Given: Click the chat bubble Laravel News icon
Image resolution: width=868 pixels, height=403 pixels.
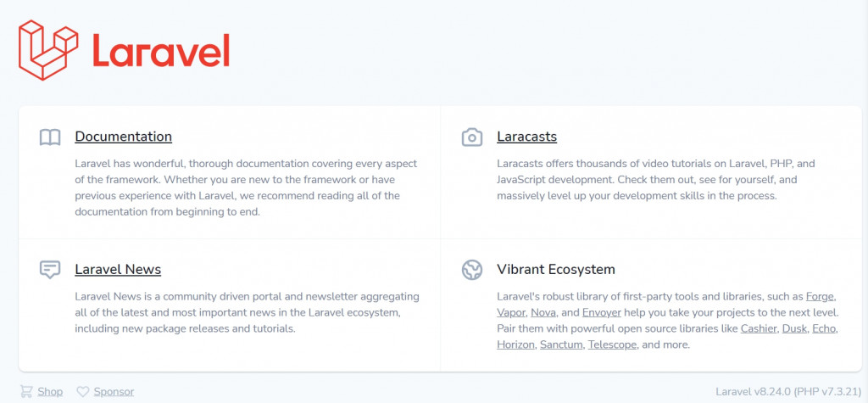Looking at the screenshot, I should click(50, 270).
